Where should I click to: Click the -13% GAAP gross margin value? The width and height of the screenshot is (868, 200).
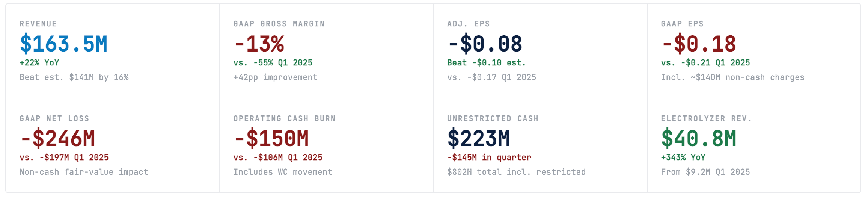point(259,44)
